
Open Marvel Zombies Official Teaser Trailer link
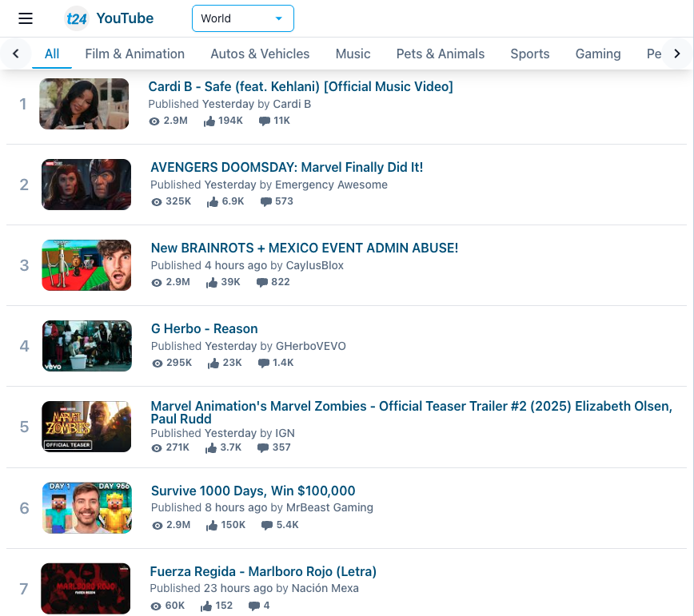pos(412,412)
